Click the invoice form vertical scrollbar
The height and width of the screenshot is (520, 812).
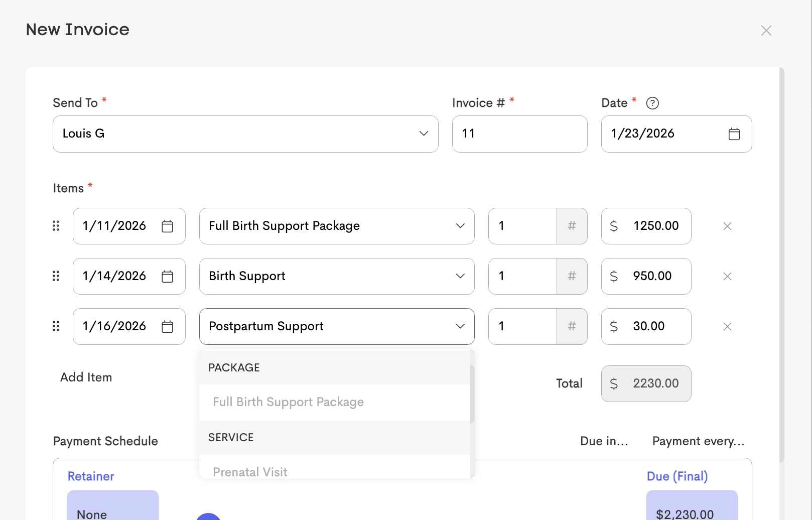(x=781, y=265)
